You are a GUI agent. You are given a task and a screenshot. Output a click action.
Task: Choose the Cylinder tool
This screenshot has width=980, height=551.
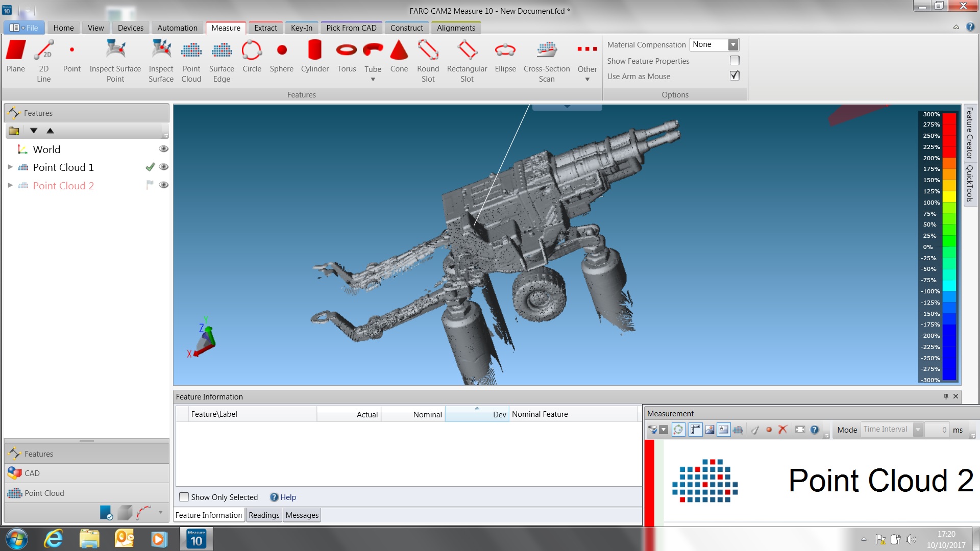point(315,56)
